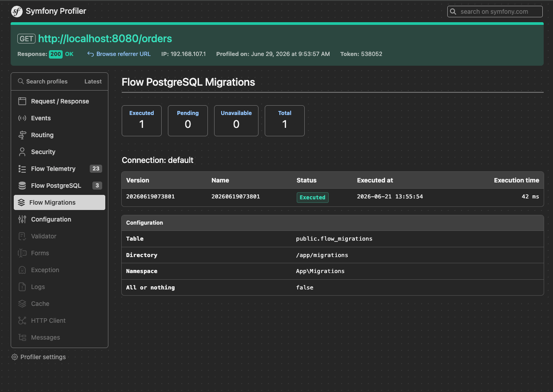
Task: Click the Request / Response panel icon
Action: point(22,101)
